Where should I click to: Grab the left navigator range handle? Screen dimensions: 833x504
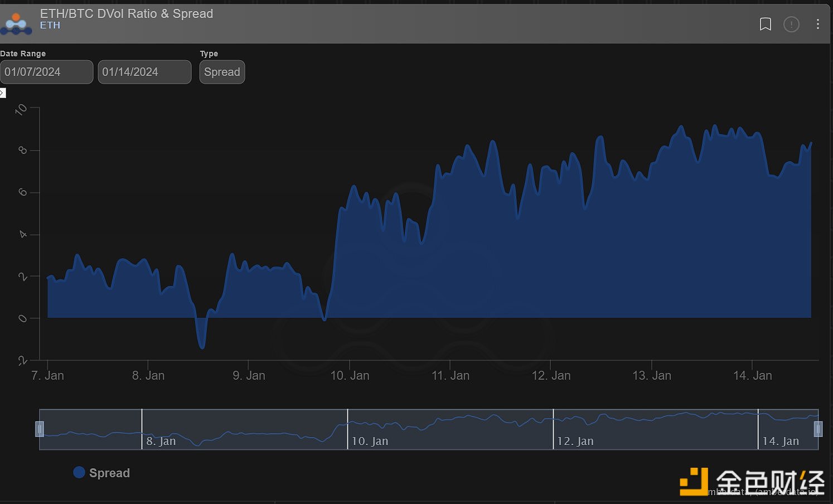pyautogui.click(x=40, y=429)
